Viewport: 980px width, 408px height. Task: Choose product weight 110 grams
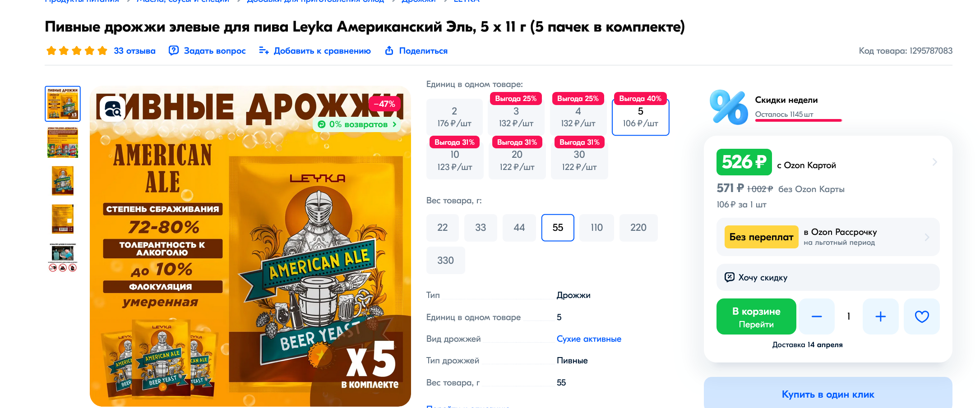pyautogui.click(x=596, y=228)
